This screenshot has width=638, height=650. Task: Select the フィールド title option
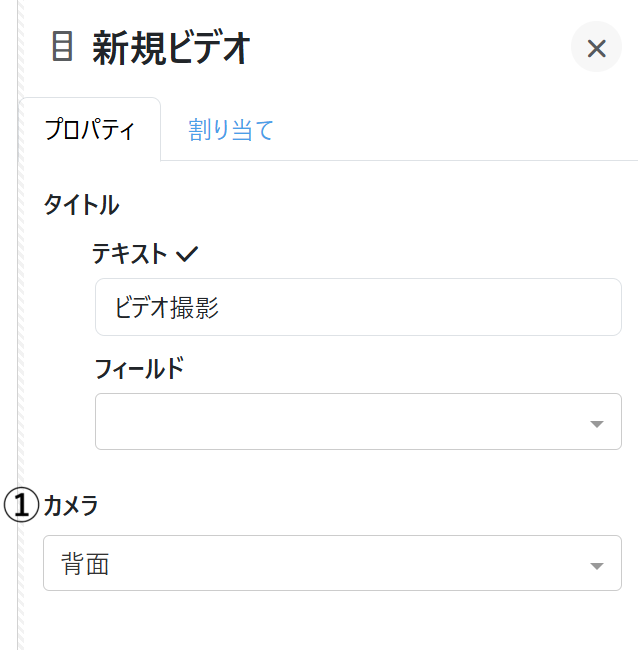pyautogui.click(x=139, y=368)
